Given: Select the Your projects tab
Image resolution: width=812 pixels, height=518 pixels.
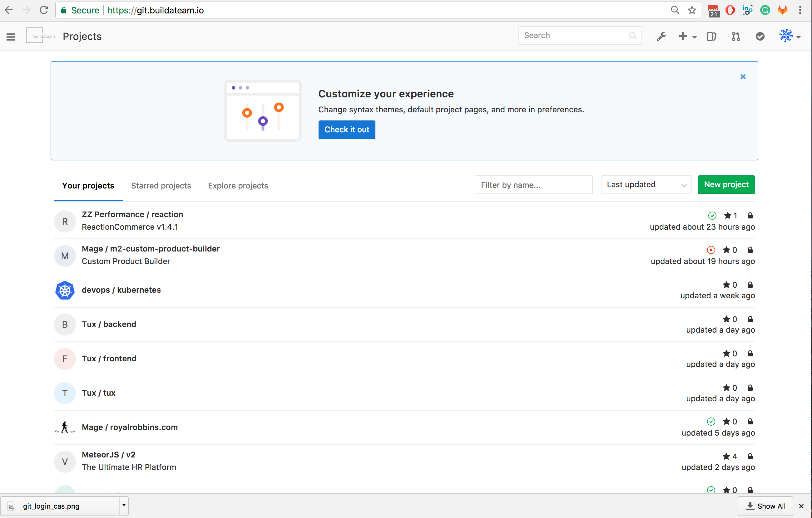Looking at the screenshot, I should click(x=88, y=186).
